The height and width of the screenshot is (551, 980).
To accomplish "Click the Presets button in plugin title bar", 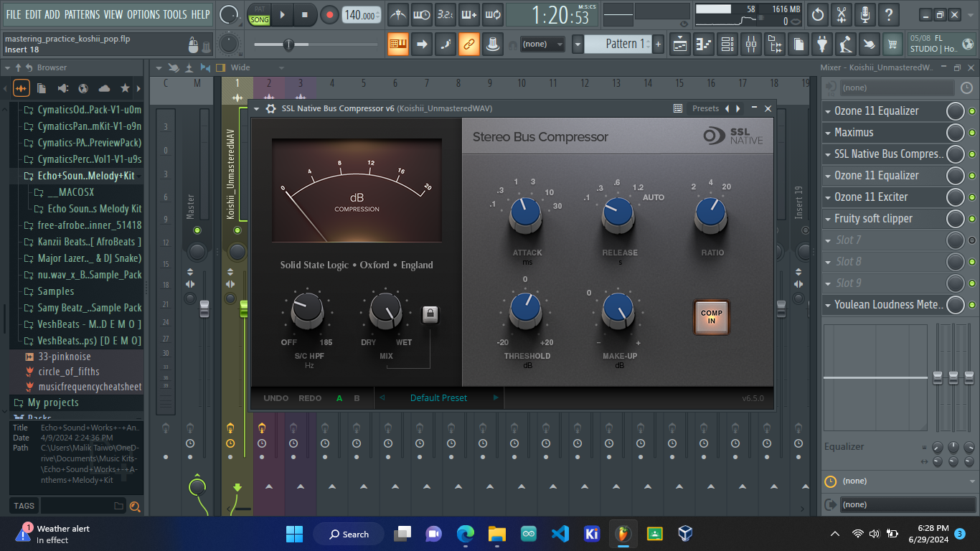I will coord(705,108).
